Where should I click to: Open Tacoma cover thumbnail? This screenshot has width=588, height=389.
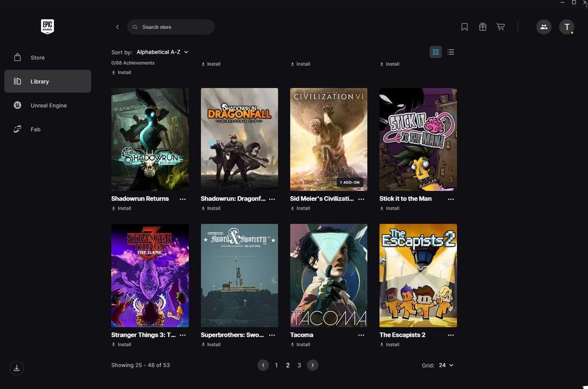tap(329, 276)
